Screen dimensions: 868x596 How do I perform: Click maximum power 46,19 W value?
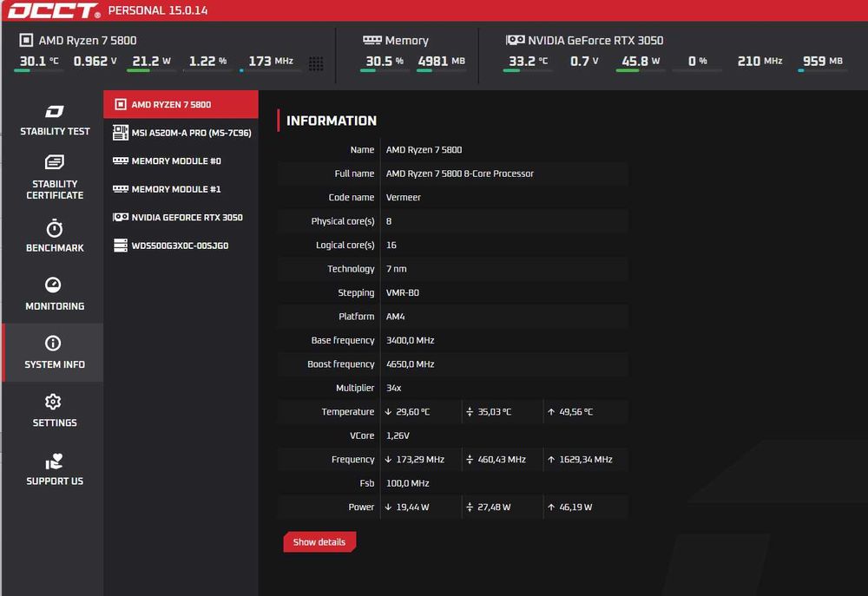pyautogui.click(x=575, y=507)
